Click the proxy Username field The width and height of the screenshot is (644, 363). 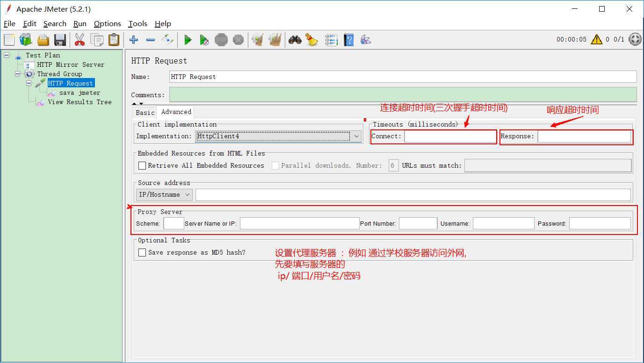(503, 223)
